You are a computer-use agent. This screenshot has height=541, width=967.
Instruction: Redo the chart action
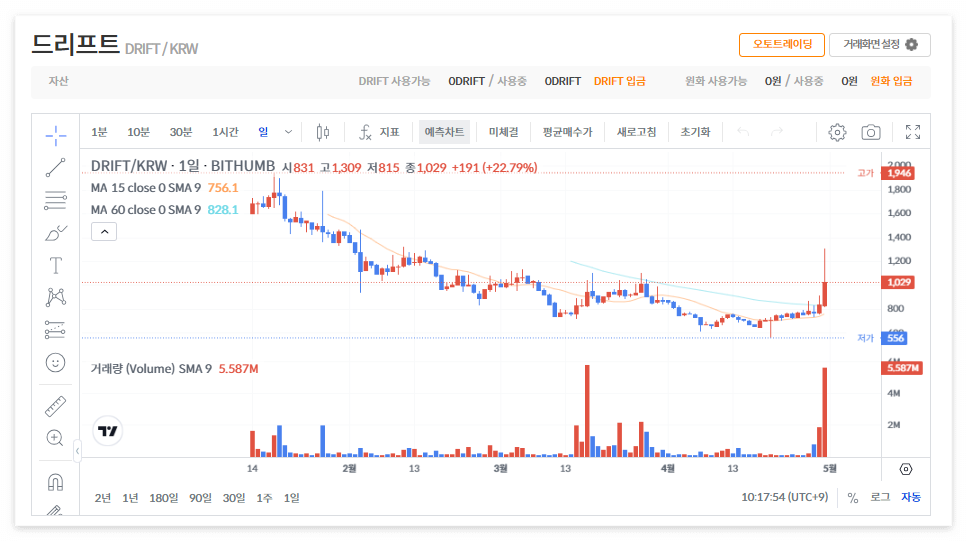coord(777,131)
